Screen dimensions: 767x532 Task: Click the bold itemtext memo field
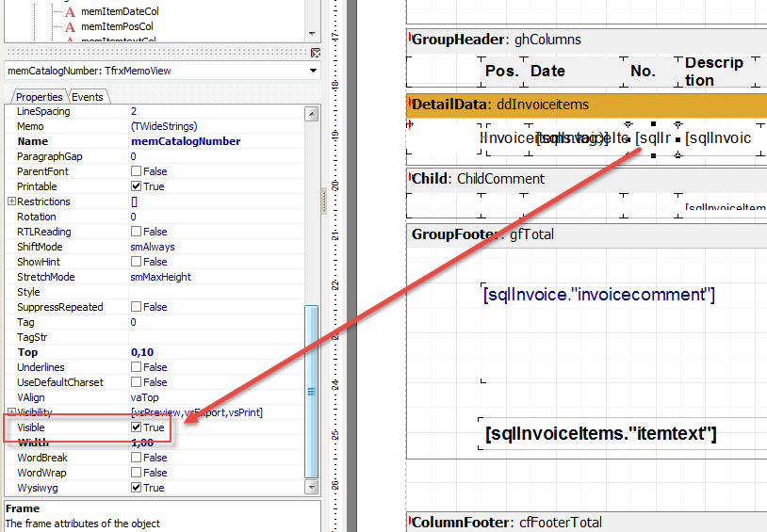point(601,434)
